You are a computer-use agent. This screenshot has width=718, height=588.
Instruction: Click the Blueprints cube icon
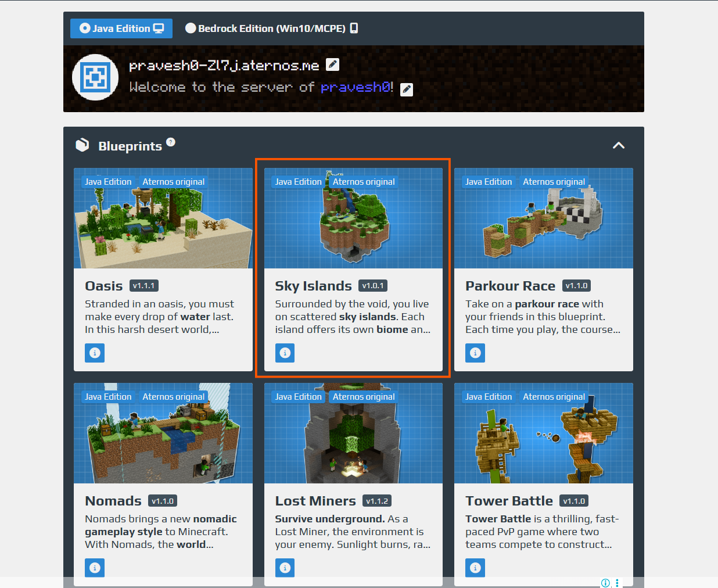point(82,145)
